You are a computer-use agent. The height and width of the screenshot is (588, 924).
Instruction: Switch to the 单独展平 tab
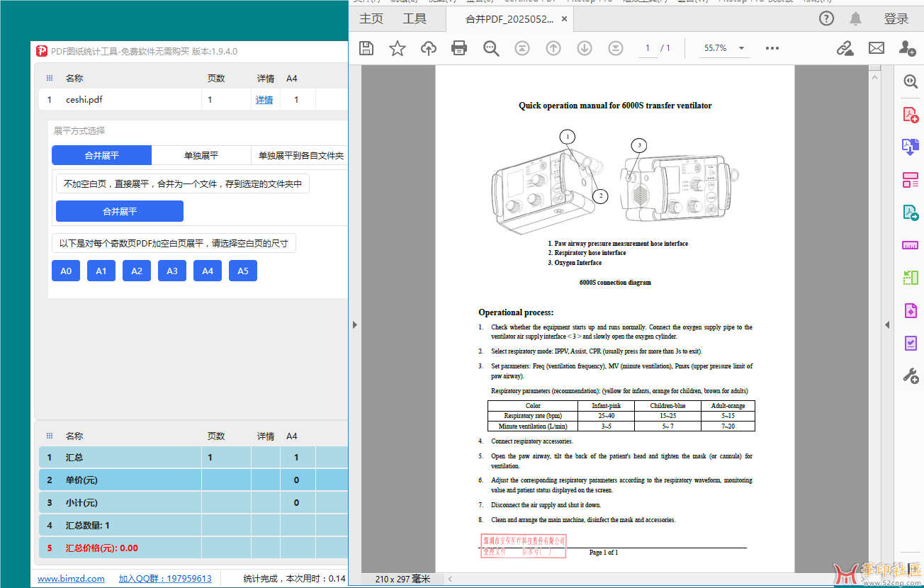(x=201, y=156)
